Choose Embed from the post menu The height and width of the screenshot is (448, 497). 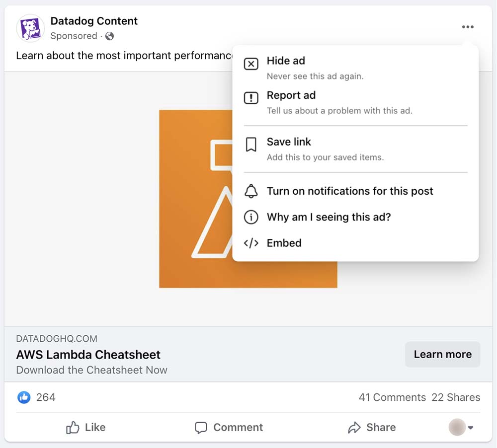tap(356, 243)
